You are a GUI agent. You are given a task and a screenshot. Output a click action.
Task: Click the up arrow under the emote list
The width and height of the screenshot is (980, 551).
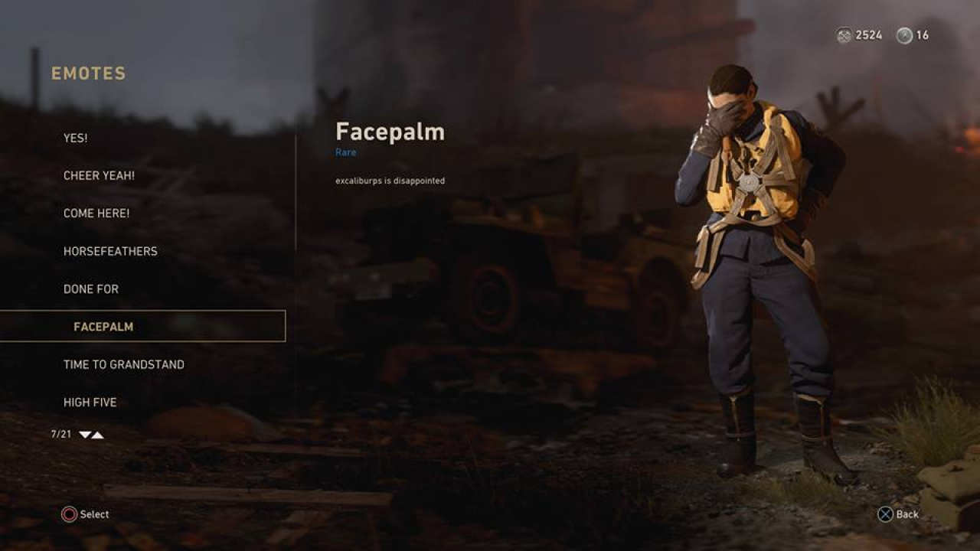(x=97, y=435)
